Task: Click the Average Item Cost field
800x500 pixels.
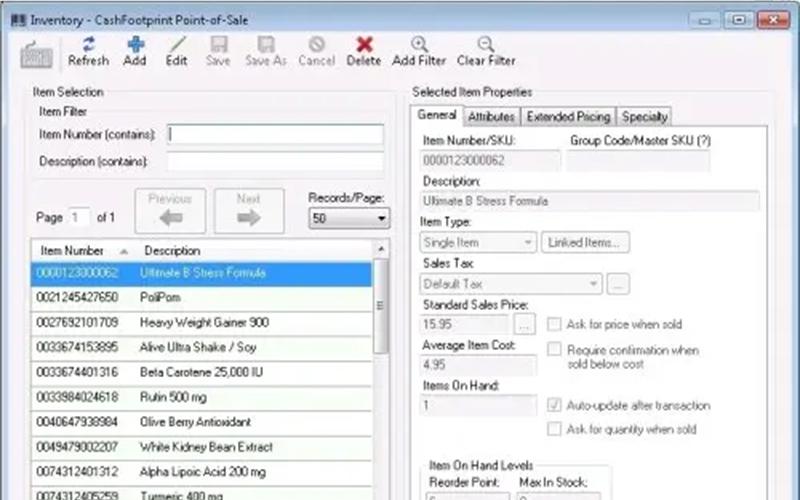Action: pos(478,365)
